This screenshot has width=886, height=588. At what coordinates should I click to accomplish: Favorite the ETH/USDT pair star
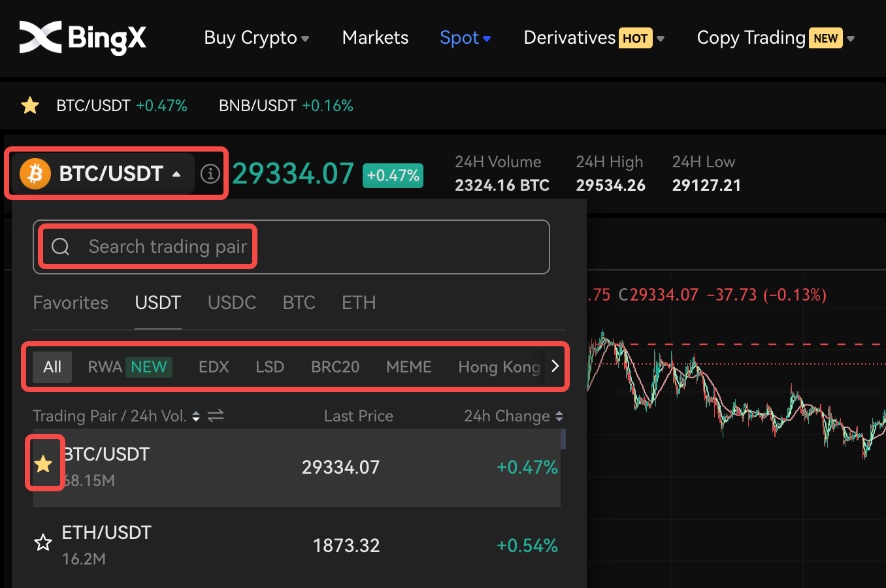(43, 542)
